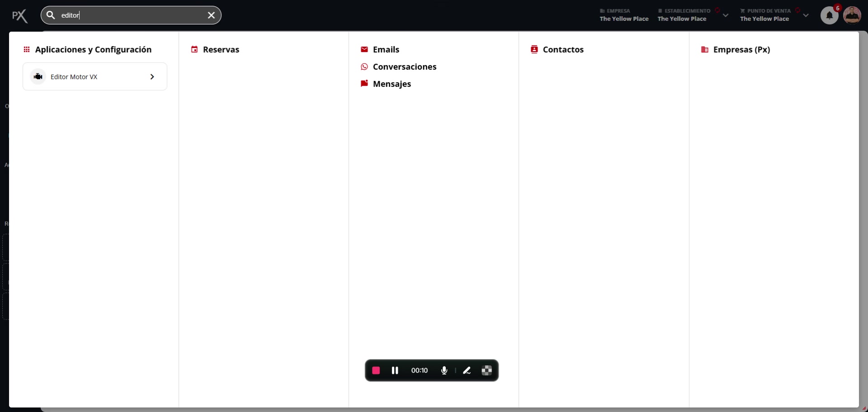Clear the search field with X
This screenshot has height=412, width=868.
[x=211, y=15]
